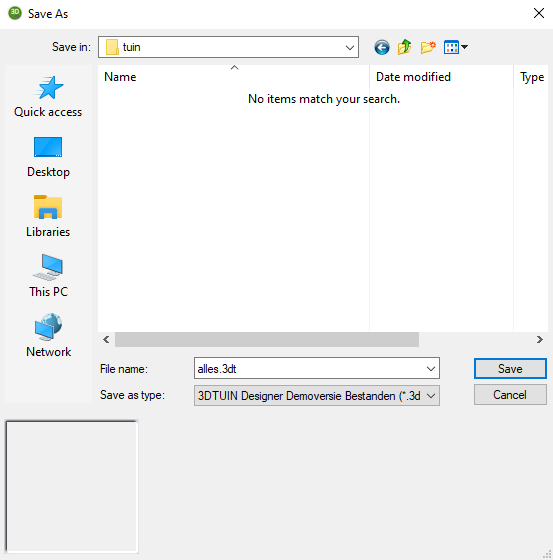Choose This PC location
553x560 pixels.
coord(48,276)
